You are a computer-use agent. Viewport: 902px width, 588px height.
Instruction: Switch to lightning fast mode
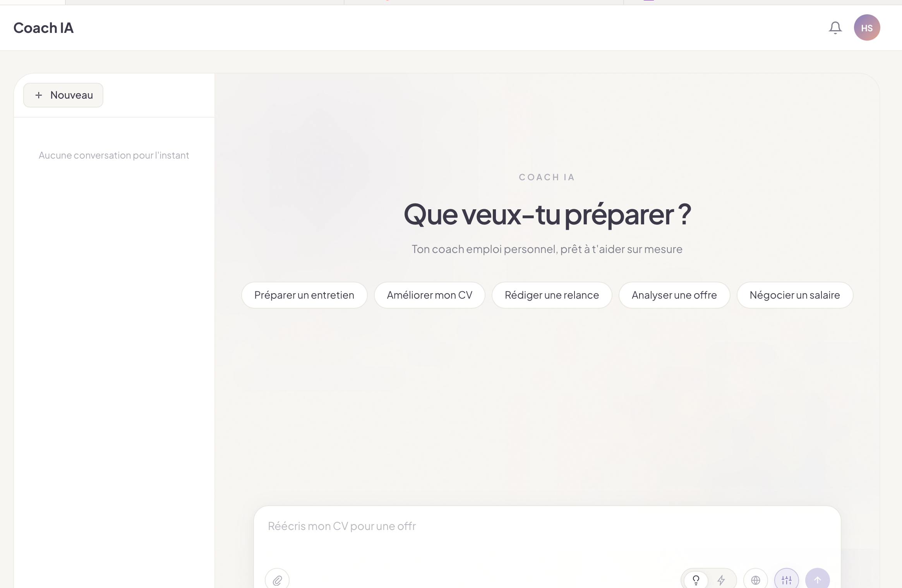point(721,580)
